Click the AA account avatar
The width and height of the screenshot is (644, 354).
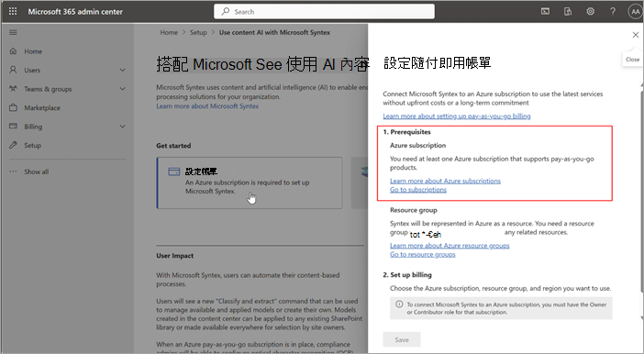click(x=635, y=12)
